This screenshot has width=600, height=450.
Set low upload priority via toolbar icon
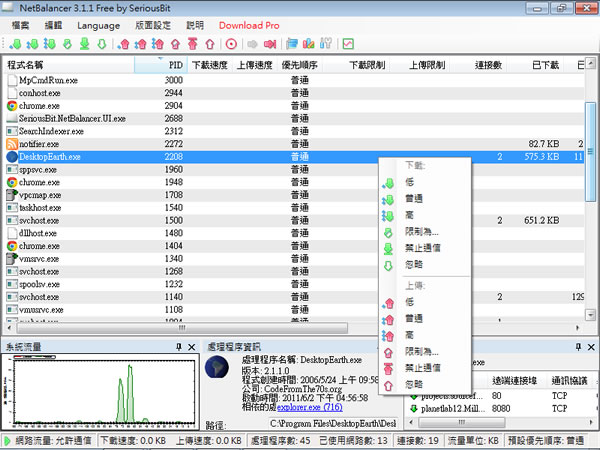pos(123,44)
